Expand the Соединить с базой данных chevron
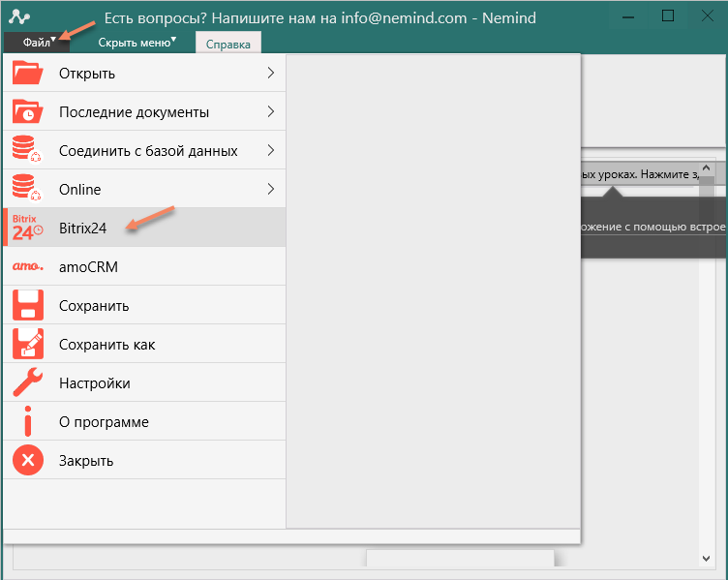 [x=271, y=150]
